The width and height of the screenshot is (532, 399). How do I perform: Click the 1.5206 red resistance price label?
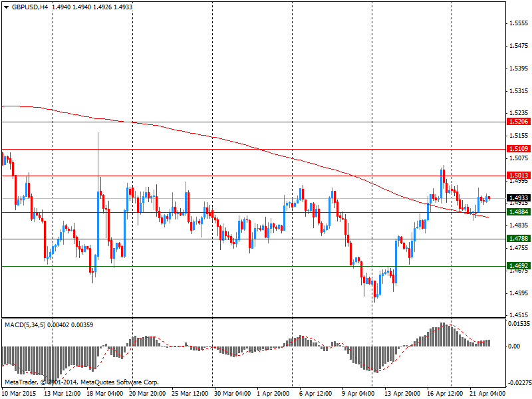click(519, 122)
